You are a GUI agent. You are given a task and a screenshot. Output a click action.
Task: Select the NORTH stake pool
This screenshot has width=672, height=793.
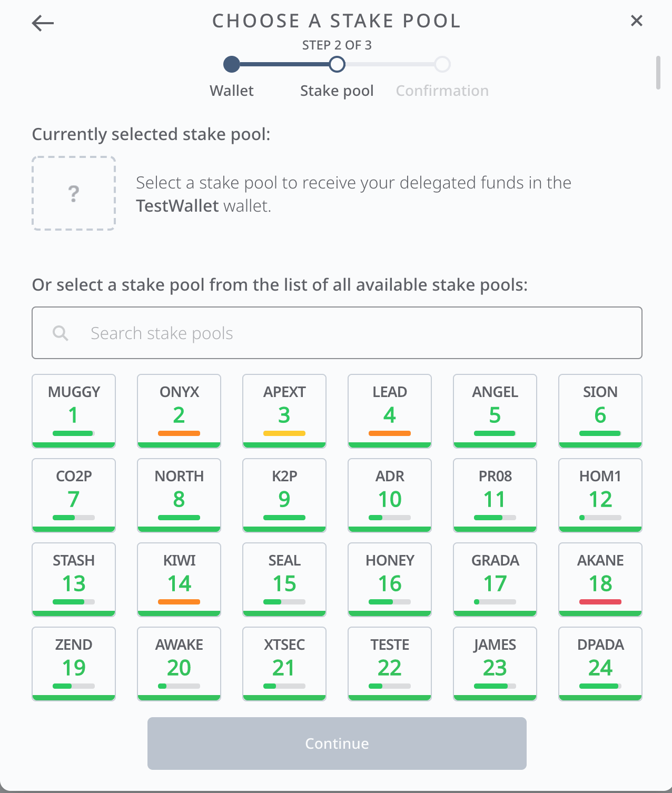(x=179, y=495)
